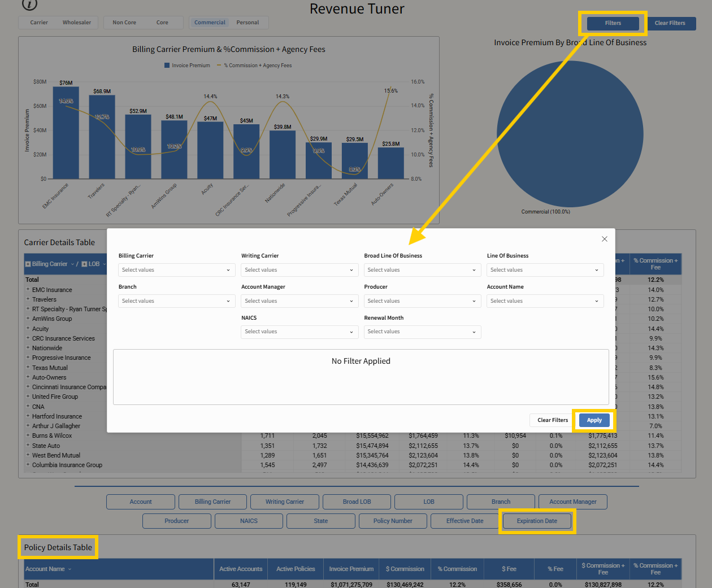Viewport: 712px width, 588px height.
Task: Open the Writing Carrier dropdown
Action: coord(299,270)
